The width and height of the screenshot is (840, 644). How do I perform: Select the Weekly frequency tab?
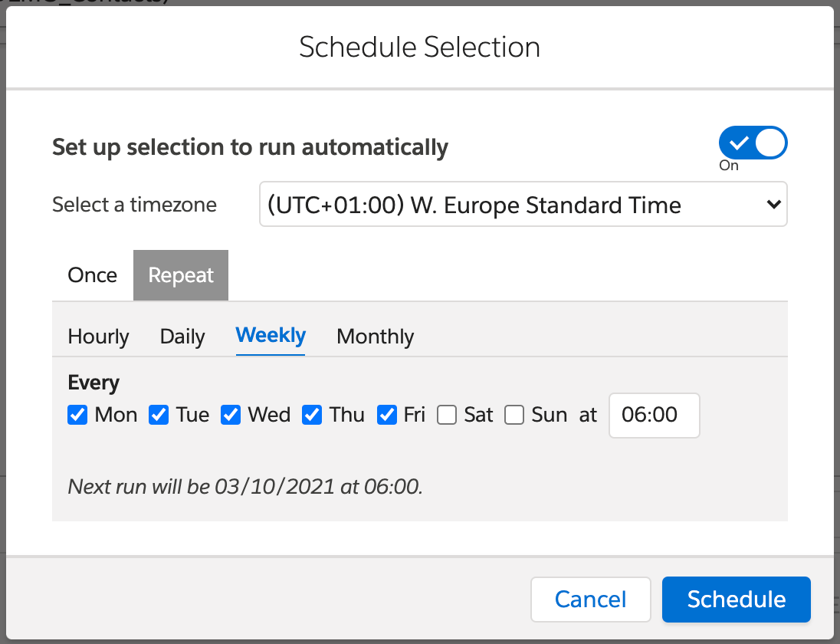pyautogui.click(x=271, y=336)
